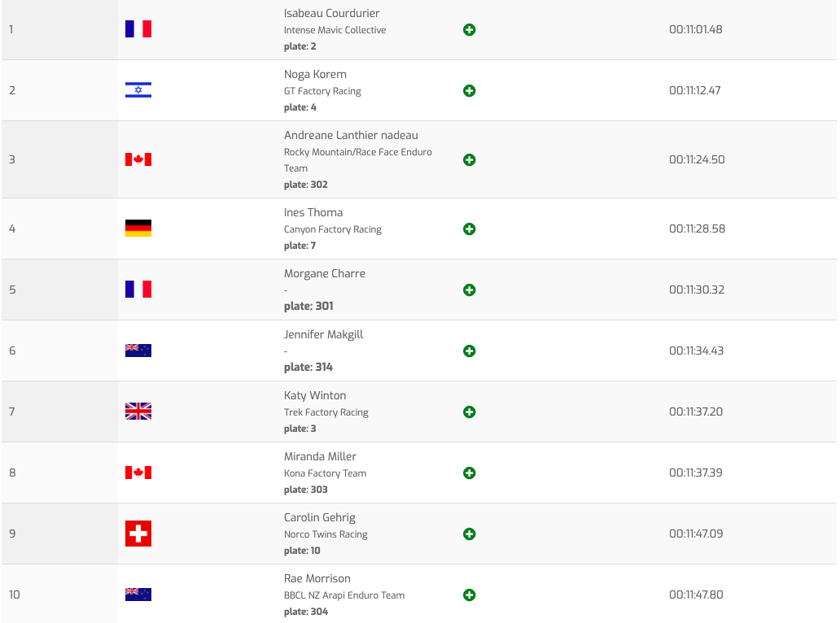Click rider name Katy Winton
This screenshot has height=623, width=840.
point(315,395)
